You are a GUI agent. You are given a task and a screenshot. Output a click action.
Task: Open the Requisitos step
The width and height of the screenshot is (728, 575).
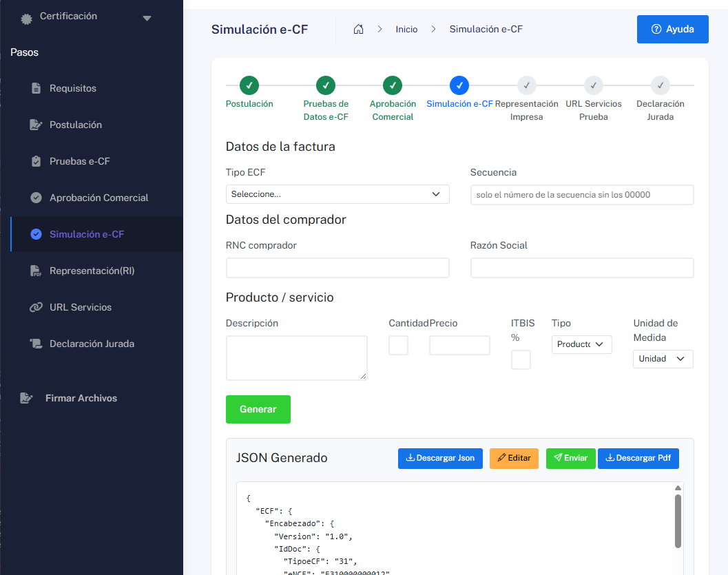click(x=73, y=88)
